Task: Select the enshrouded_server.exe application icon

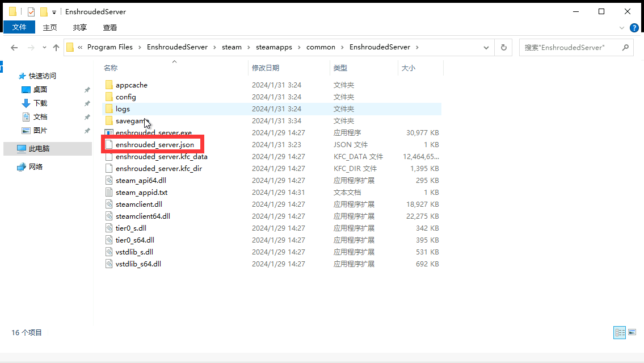Action: point(109,133)
